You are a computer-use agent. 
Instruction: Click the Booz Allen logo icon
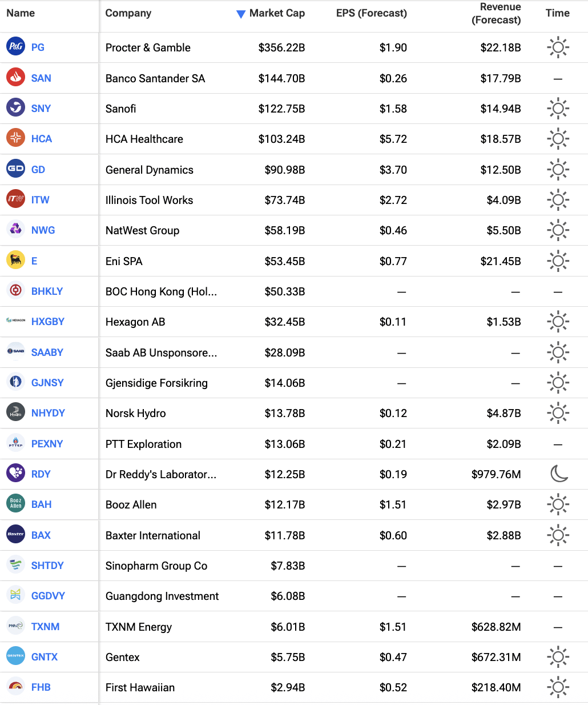pos(15,504)
